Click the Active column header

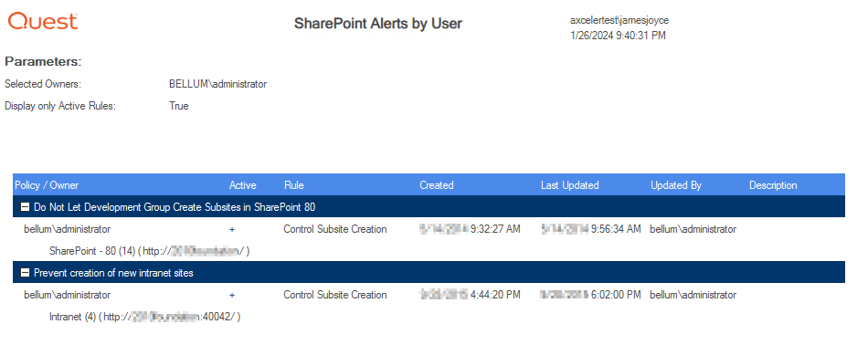(242, 185)
